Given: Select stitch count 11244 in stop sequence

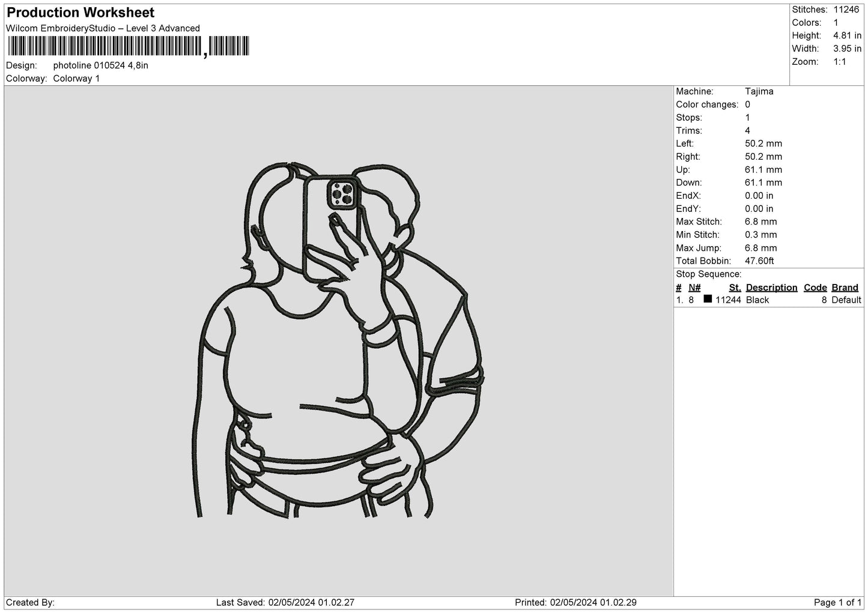Looking at the screenshot, I should (x=728, y=300).
